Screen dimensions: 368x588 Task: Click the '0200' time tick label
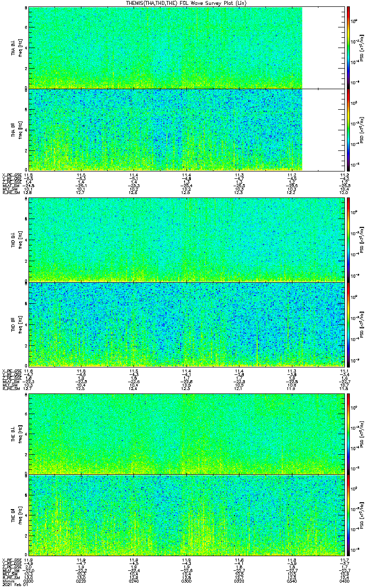[28, 580]
